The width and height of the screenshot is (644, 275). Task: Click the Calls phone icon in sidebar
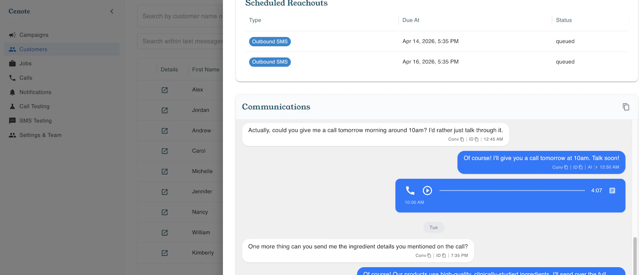tap(12, 78)
